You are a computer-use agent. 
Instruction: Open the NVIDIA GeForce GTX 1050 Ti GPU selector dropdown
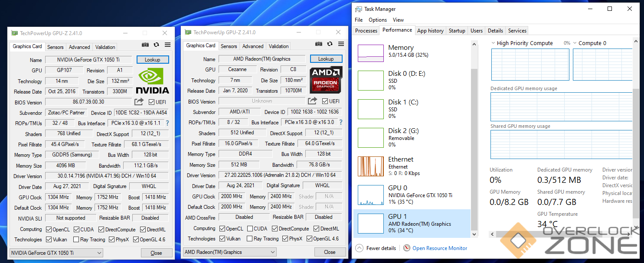56,253
